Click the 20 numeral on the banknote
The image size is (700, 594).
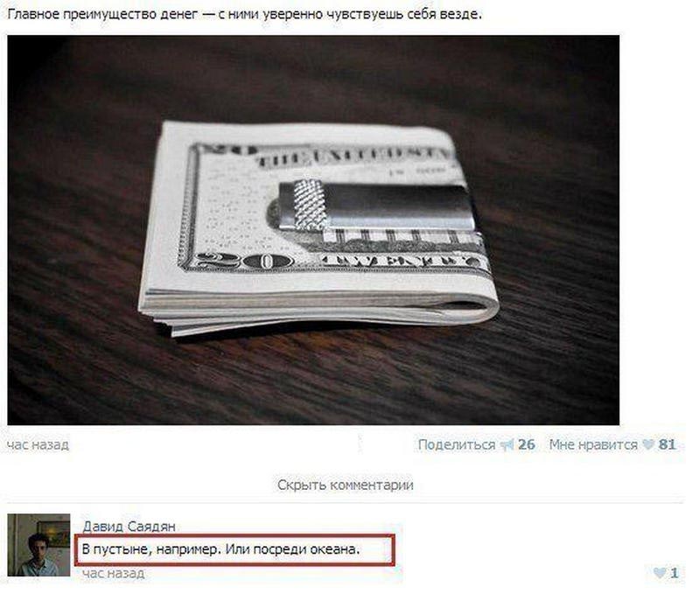(x=245, y=261)
